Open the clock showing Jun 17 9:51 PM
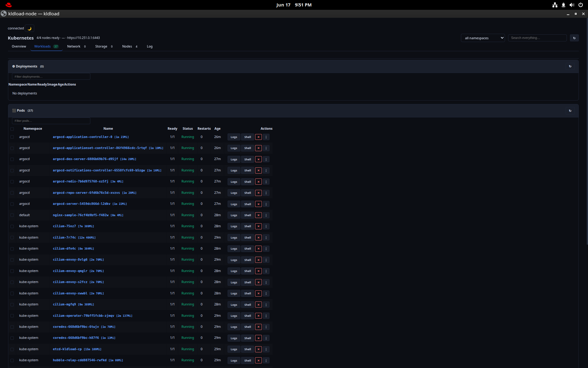 pos(294,5)
